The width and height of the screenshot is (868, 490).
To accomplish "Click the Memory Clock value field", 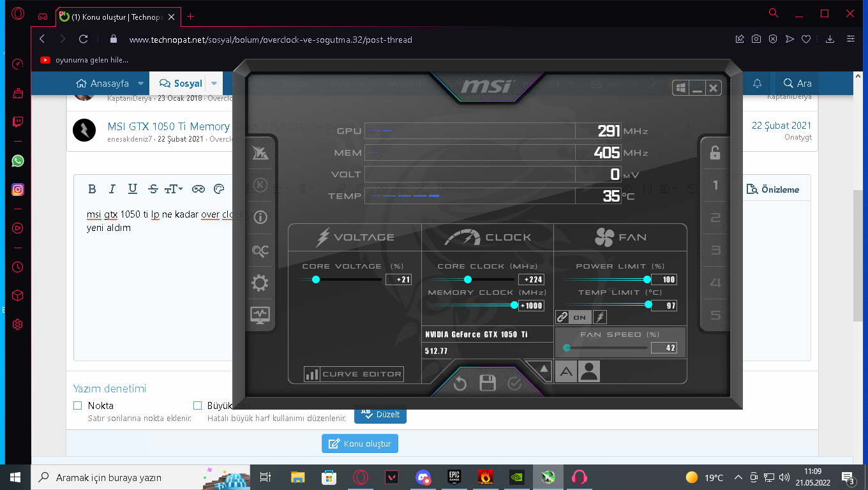I will pos(531,306).
